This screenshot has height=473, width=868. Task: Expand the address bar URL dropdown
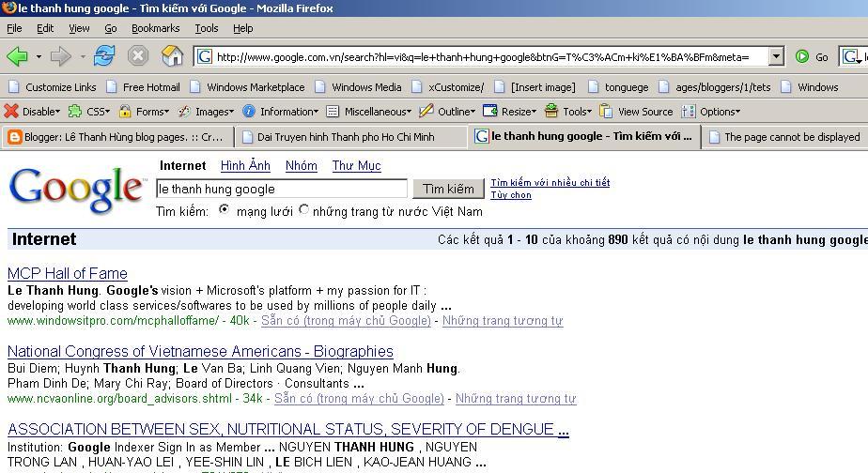[777, 56]
